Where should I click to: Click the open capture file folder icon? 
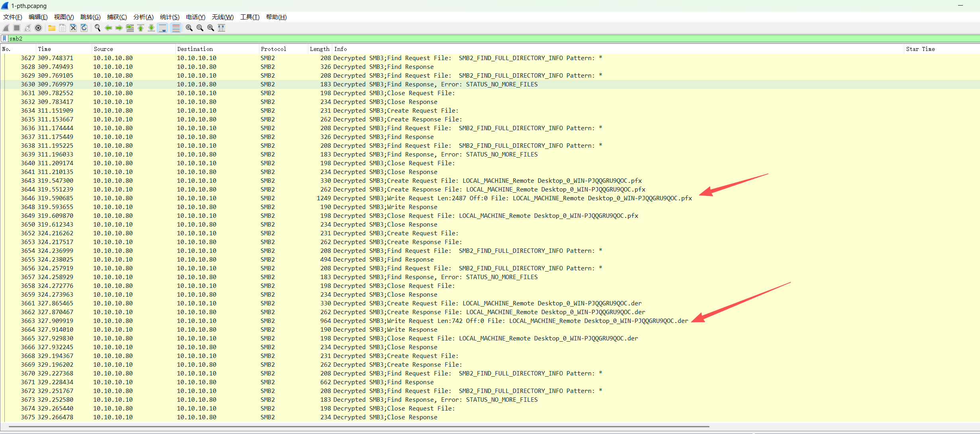[52, 28]
